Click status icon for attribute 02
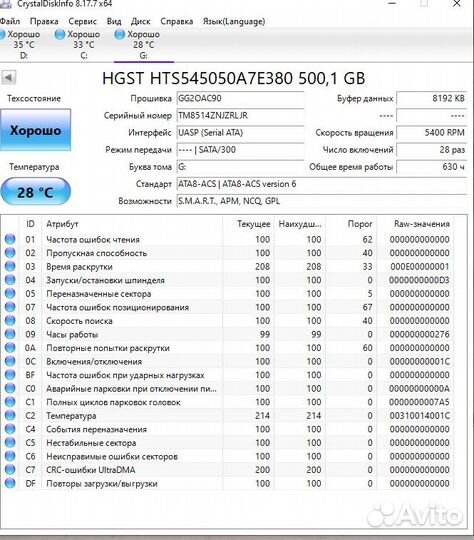 click(10, 253)
